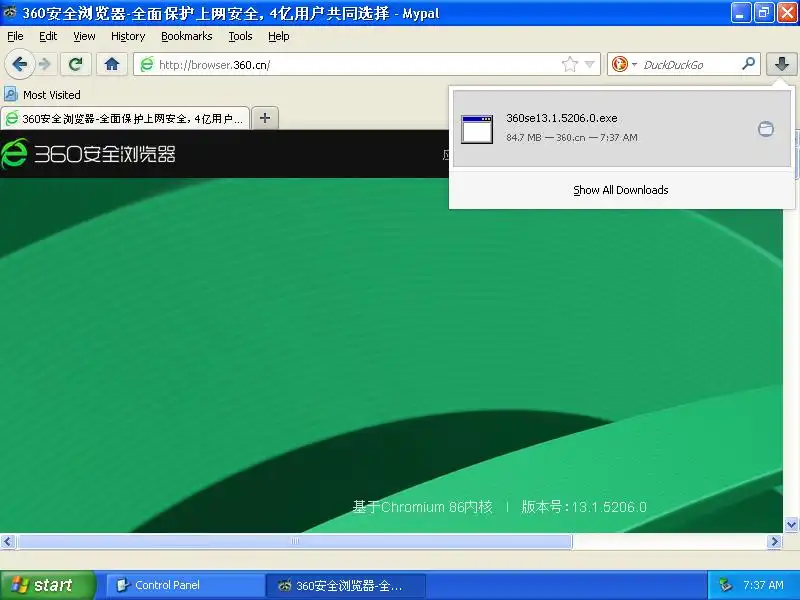
Task: Open the Tools menu
Action: coord(240,36)
